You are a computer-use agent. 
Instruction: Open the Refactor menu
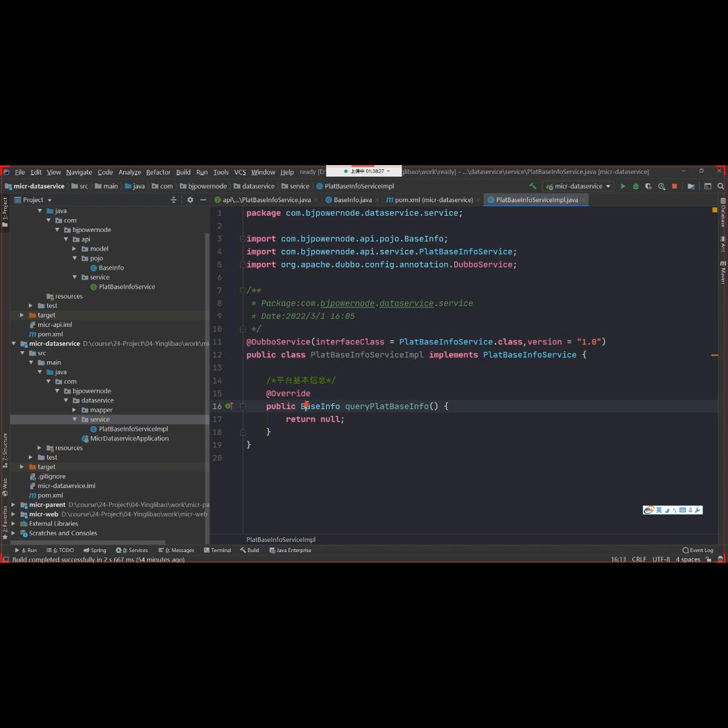[158, 173]
